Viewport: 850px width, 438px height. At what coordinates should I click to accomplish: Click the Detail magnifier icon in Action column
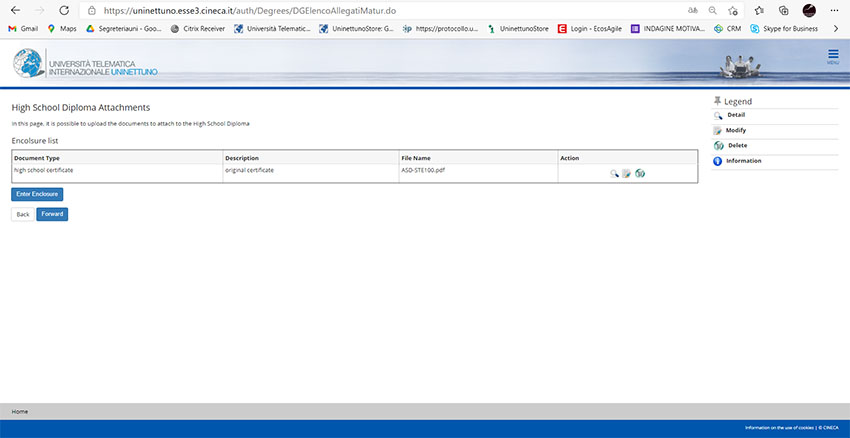614,174
